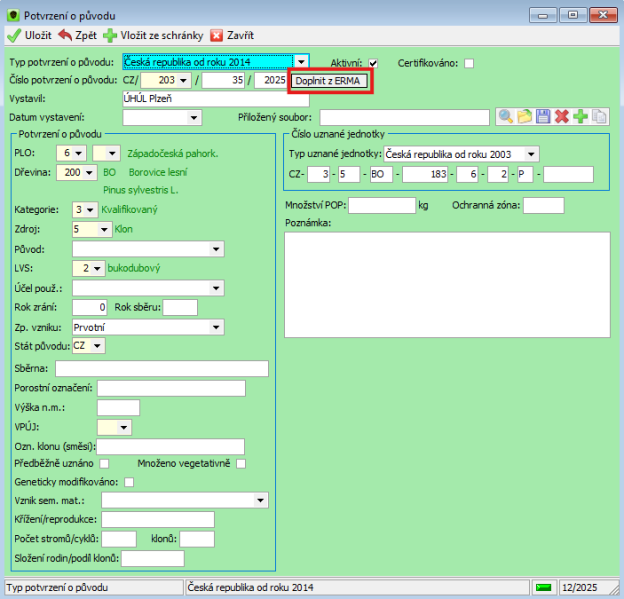Click Zavřít to close the form

click(x=231, y=34)
